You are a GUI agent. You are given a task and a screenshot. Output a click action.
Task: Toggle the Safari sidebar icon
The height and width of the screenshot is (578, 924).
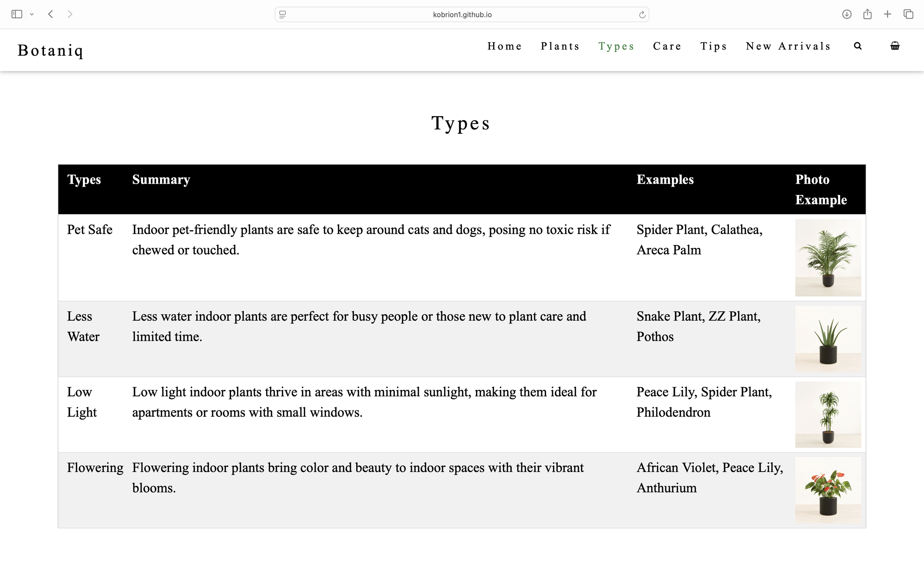pos(17,14)
